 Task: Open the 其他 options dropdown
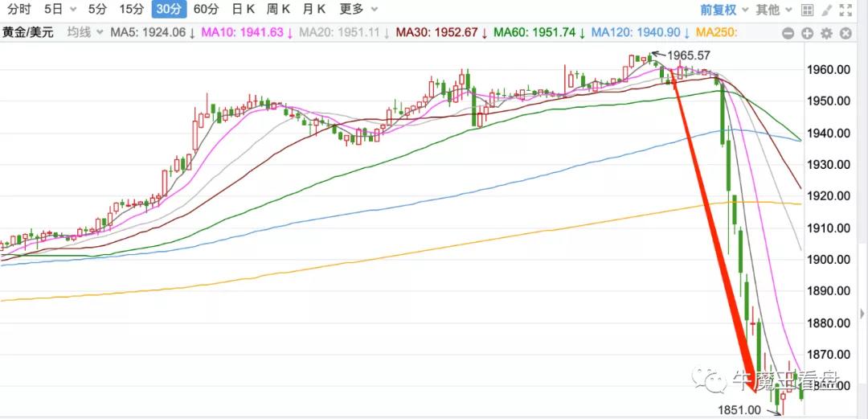(x=775, y=10)
